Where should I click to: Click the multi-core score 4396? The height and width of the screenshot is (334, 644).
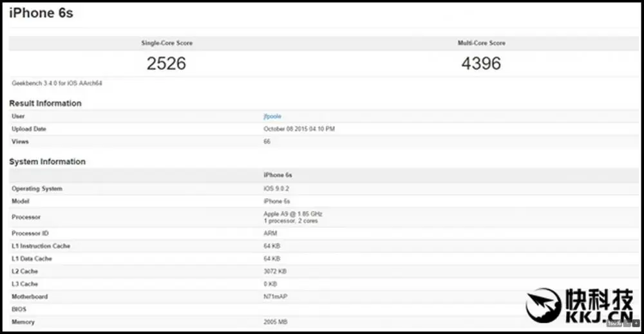pyautogui.click(x=481, y=63)
